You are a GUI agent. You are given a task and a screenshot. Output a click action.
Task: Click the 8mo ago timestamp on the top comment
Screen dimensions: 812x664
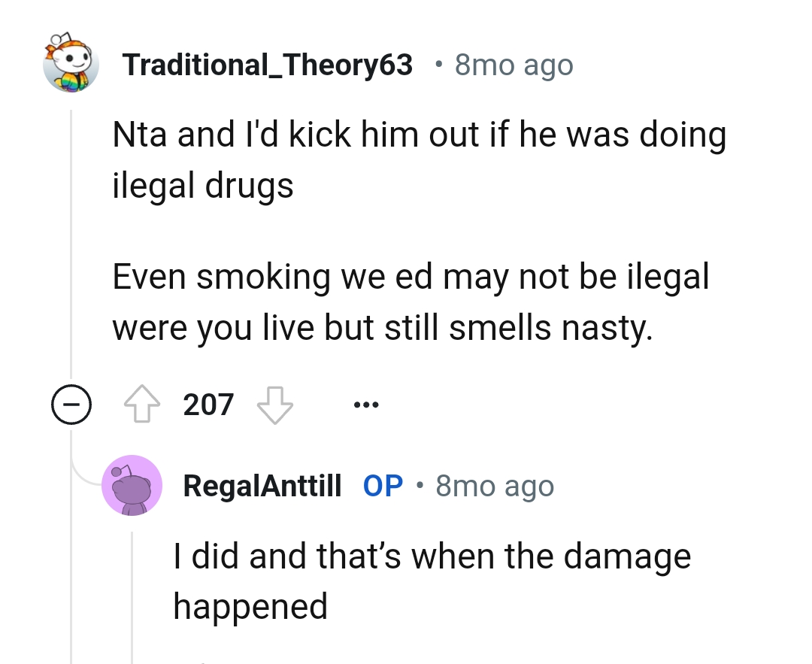pos(512,65)
